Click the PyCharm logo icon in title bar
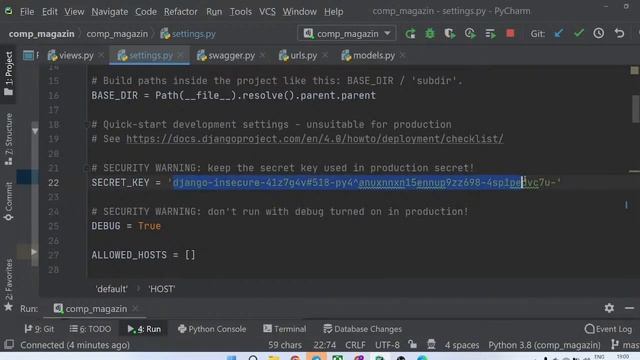 tap(8, 11)
